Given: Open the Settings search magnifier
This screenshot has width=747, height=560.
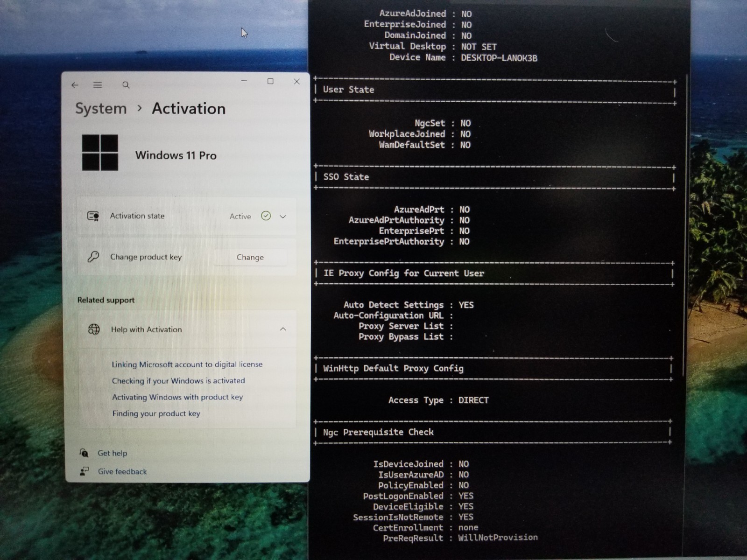Looking at the screenshot, I should click(126, 85).
